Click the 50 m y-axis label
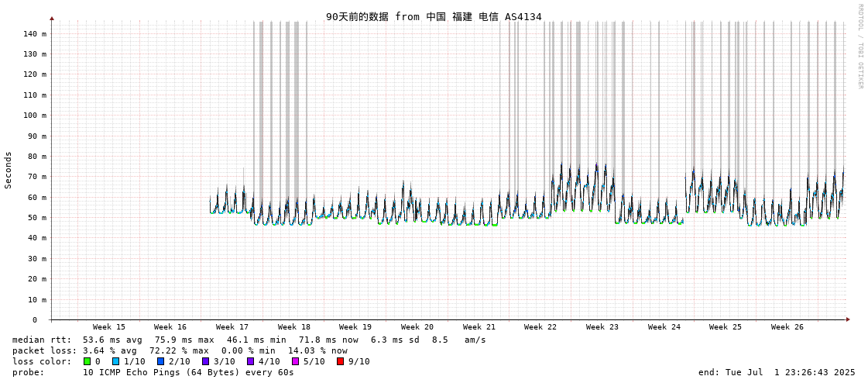 [37, 218]
